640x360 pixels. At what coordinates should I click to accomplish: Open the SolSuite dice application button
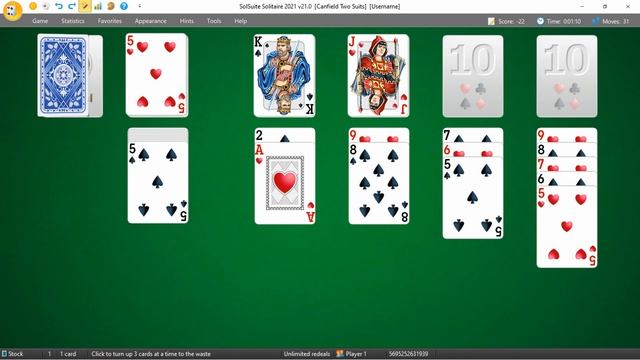coord(12,11)
